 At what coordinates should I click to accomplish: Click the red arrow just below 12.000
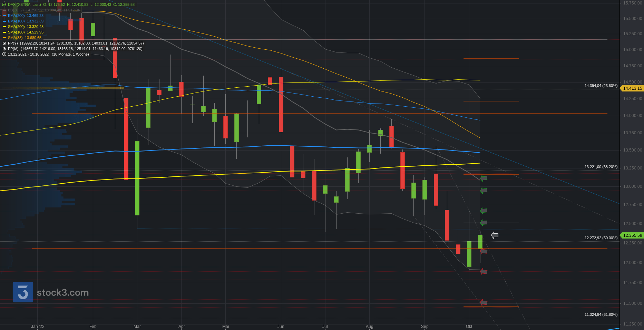484,272
